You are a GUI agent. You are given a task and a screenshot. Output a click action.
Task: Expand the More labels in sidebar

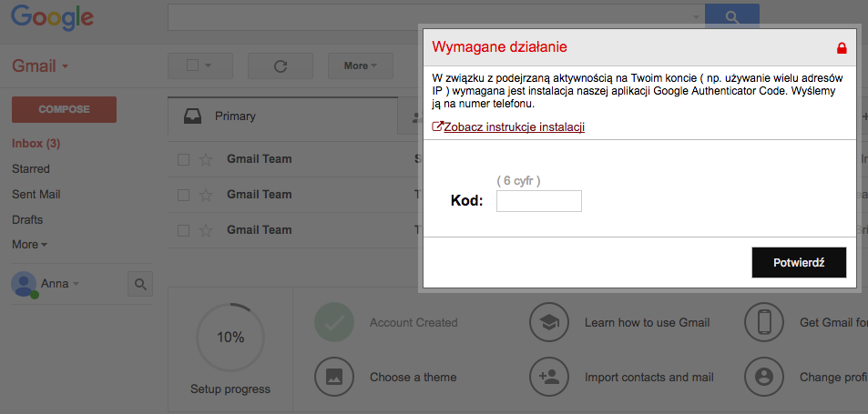(29, 245)
